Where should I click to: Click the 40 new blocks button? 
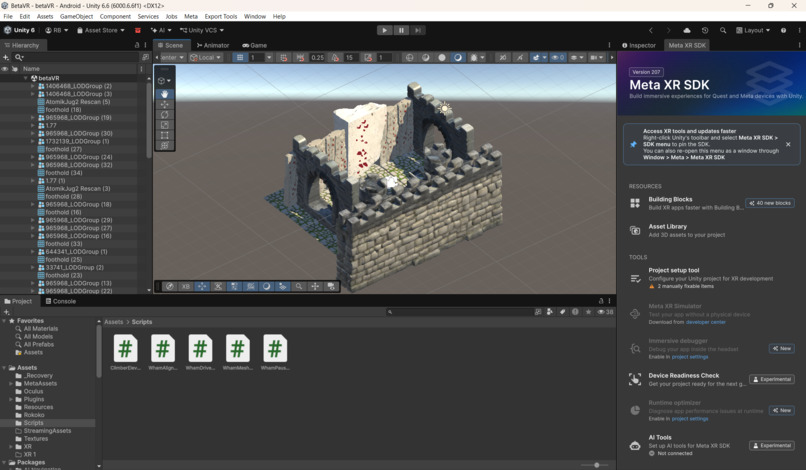(x=770, y=203)
